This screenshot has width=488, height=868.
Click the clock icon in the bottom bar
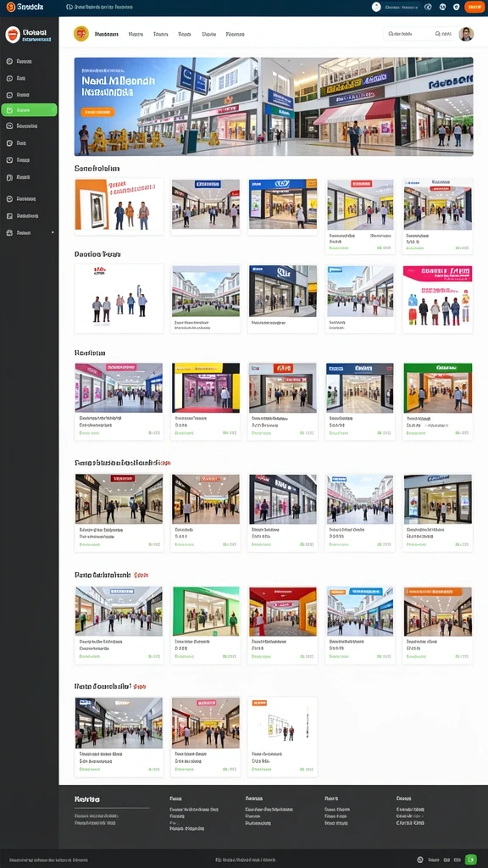[420, 860]
